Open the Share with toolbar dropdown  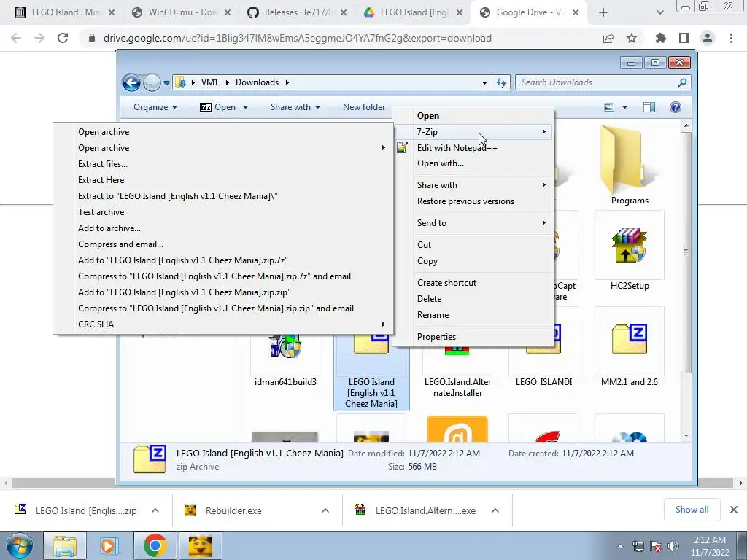click(295, 107)
